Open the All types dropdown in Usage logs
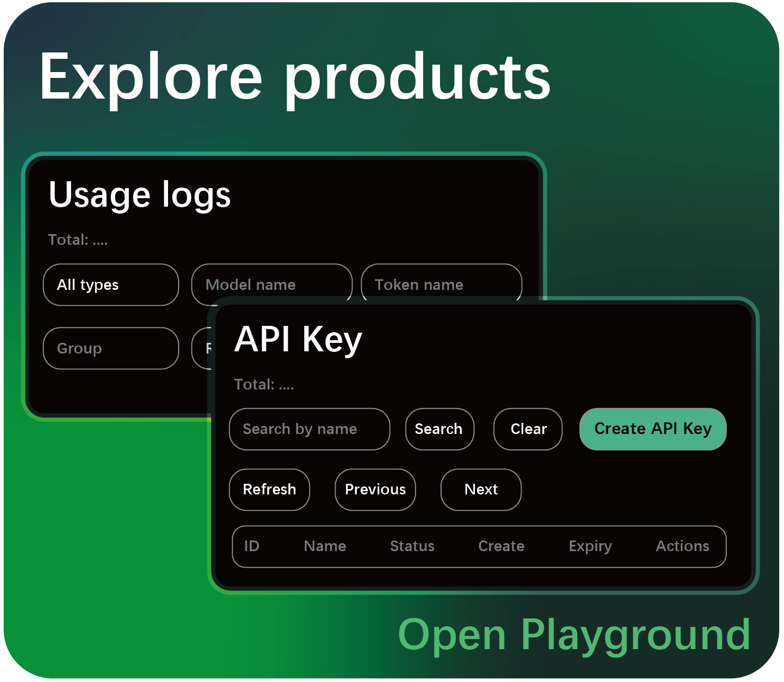 click(x=111, y=285)
